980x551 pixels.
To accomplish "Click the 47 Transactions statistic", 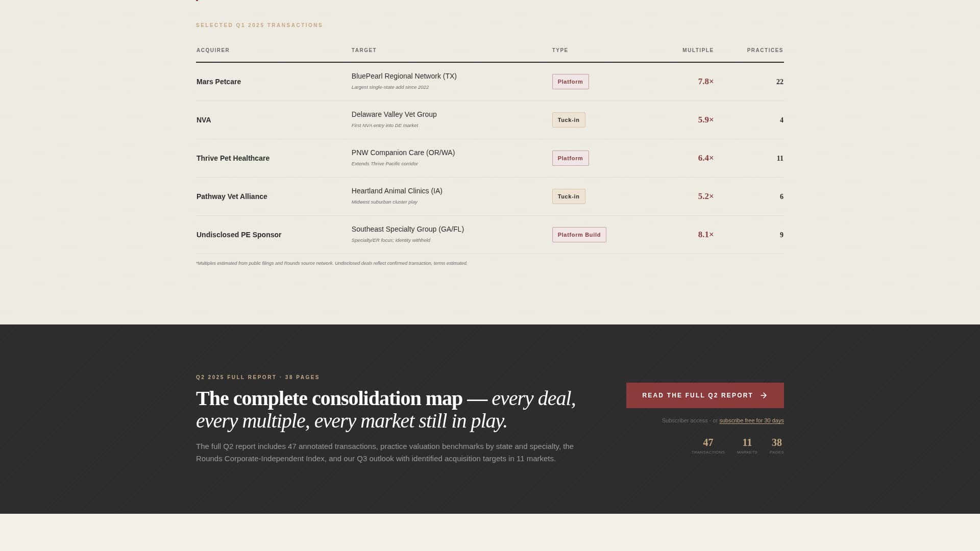I will (x=708, y=446).
